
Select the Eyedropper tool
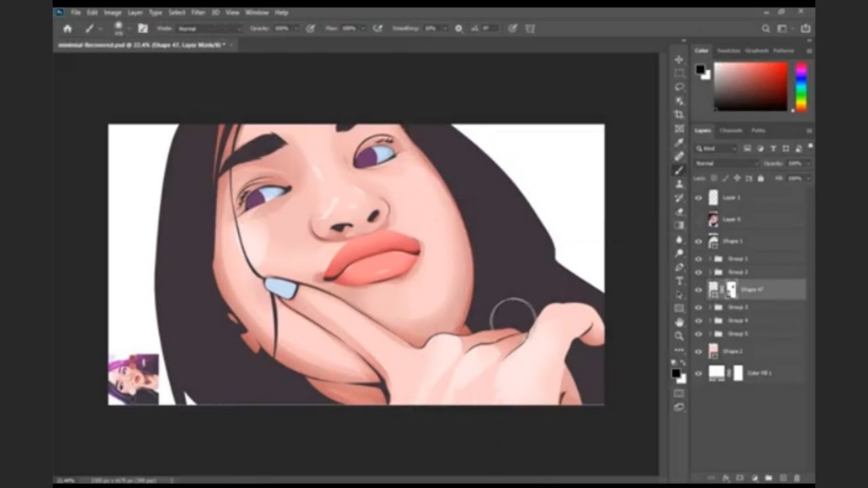click(679, 142)
